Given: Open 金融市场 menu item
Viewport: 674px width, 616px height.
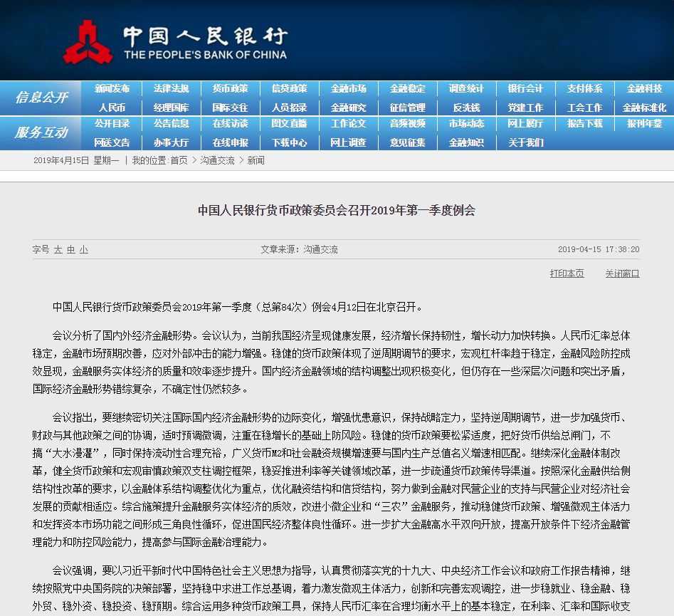Looking at the screenshot, I should coord(349,88).
